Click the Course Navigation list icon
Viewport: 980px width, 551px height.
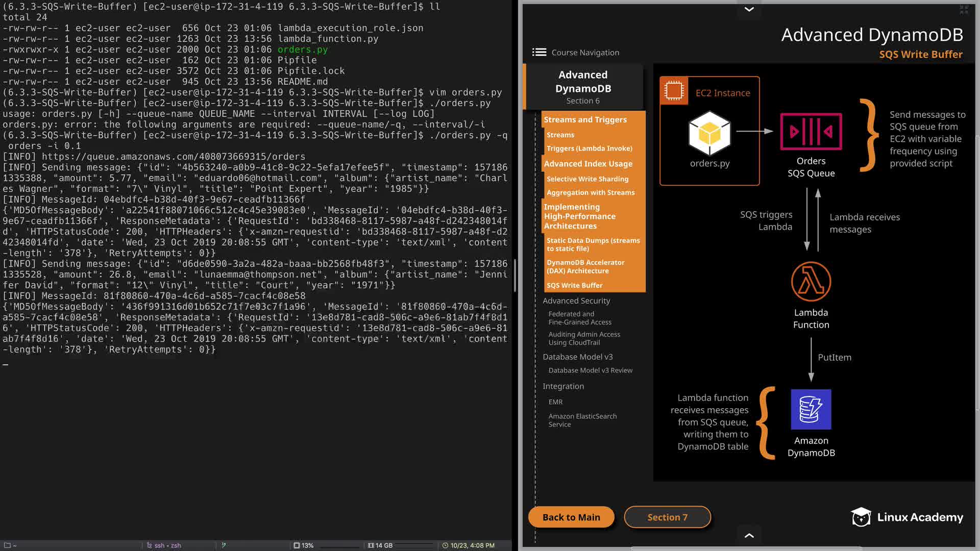pos(539,52)
